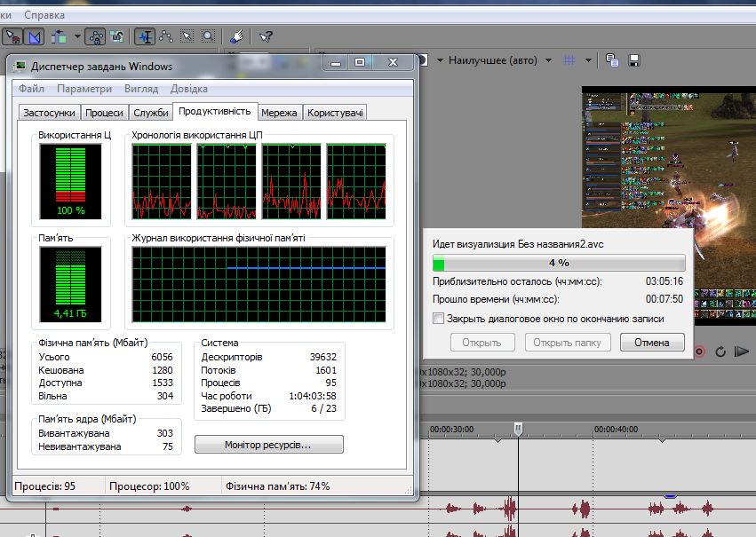Open the 'Параметри' menu in Task Manager
Screen dimensions: 756x537
tap(84, 89)
